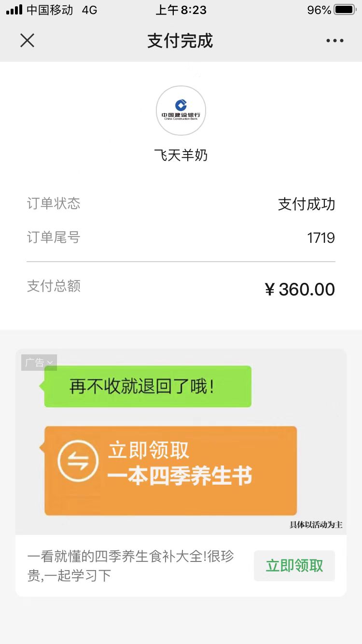Tap the cellular signal strength bars

coord(14,10)
